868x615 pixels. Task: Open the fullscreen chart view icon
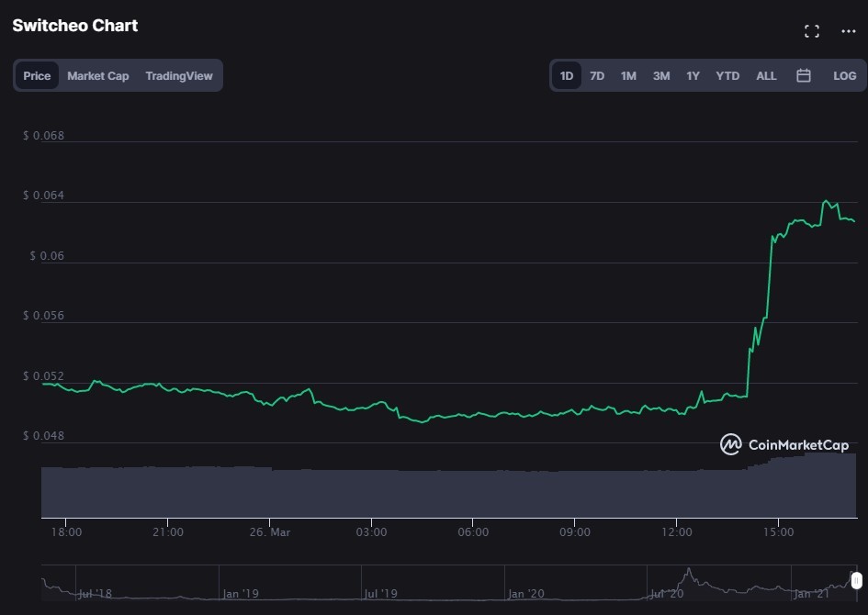812,31
